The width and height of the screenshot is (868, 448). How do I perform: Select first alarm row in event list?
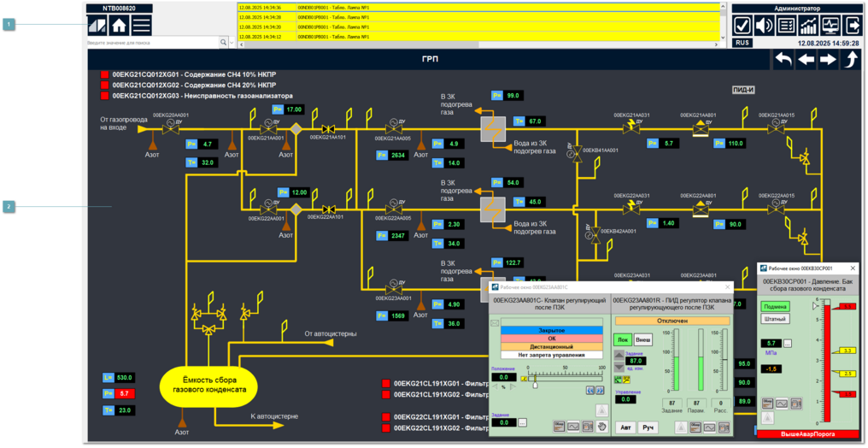(x=478, y=7)
